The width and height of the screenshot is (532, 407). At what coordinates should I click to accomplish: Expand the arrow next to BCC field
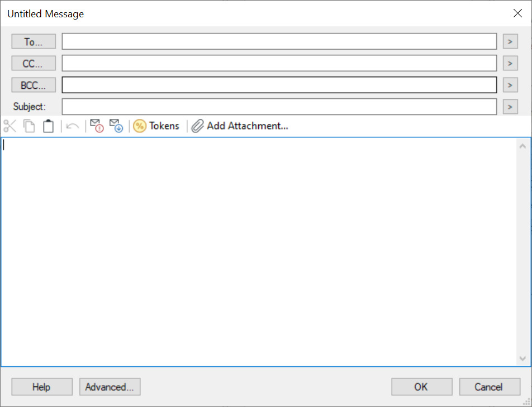tap(510, 85)
